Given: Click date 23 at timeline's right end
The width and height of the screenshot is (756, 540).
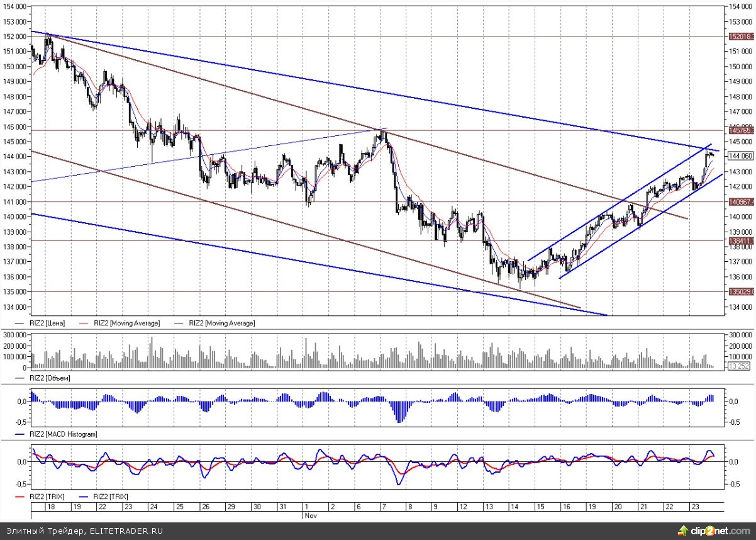Looking at the screenshot, I should click(x=694, y=507).
